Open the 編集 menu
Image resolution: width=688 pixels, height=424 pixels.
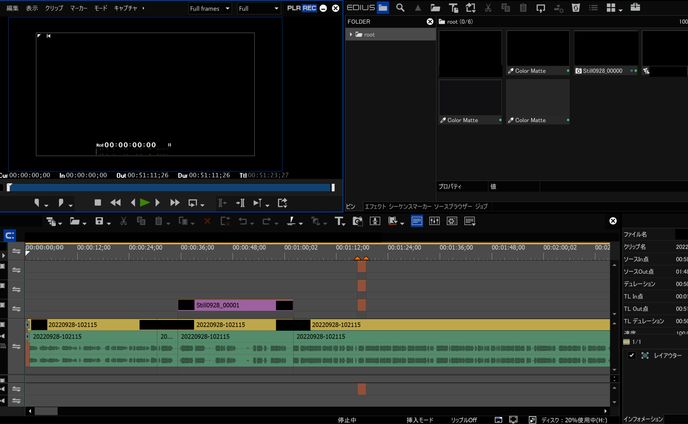click(x=12, y=8)
